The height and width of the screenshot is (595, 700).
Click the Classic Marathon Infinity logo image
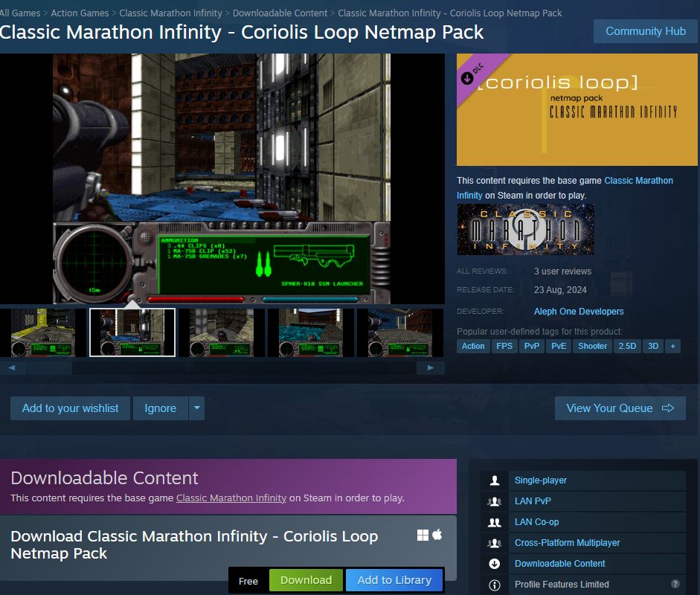coord(525,229)
